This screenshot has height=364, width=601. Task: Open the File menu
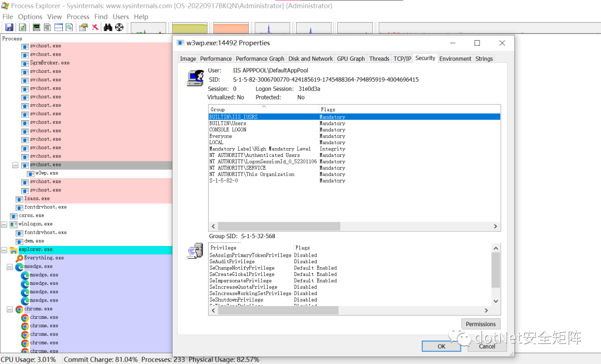point(8,17)
